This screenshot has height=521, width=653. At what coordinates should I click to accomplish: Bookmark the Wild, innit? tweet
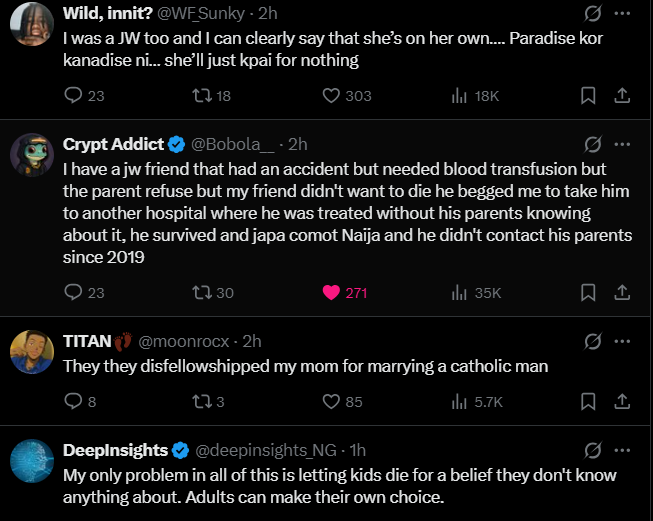[x=589, y=96]
